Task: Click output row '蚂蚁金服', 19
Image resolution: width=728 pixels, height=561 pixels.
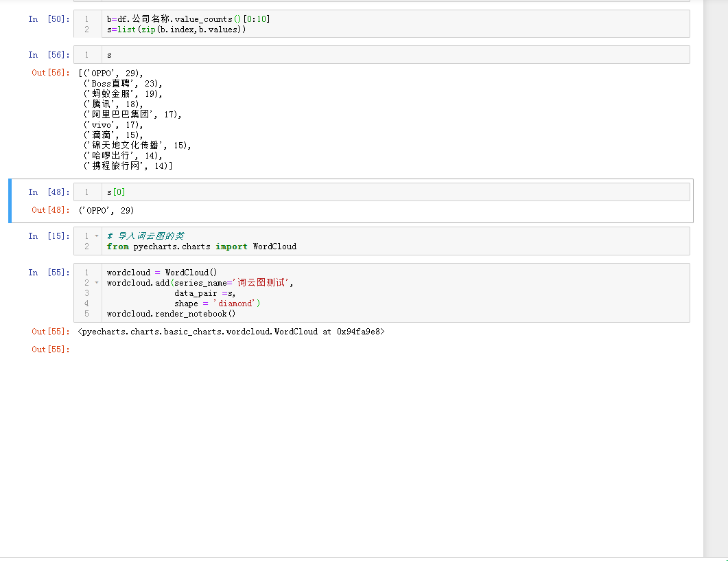Action: (123, 94)
